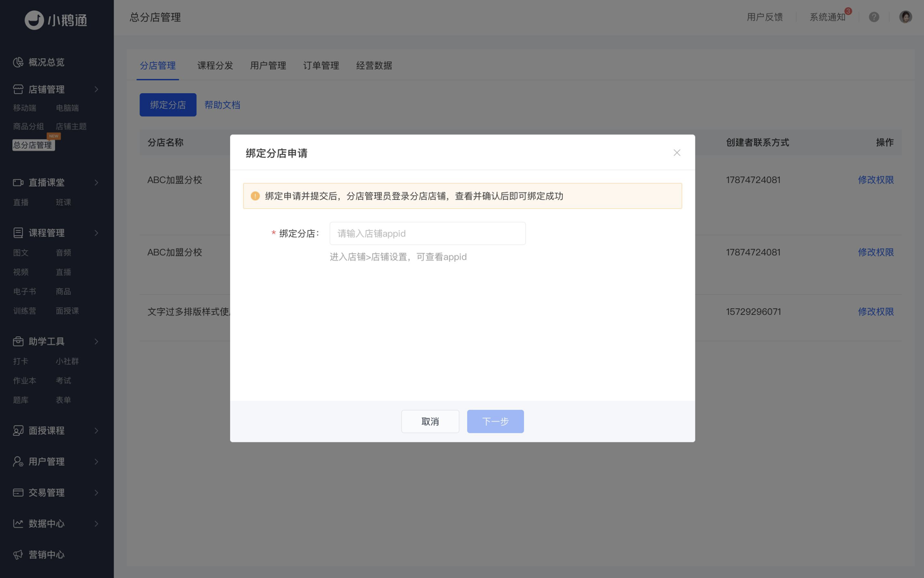Click the 小鹅通 logo icon
This screenshot has width=924, height=578.
(34, 20)
